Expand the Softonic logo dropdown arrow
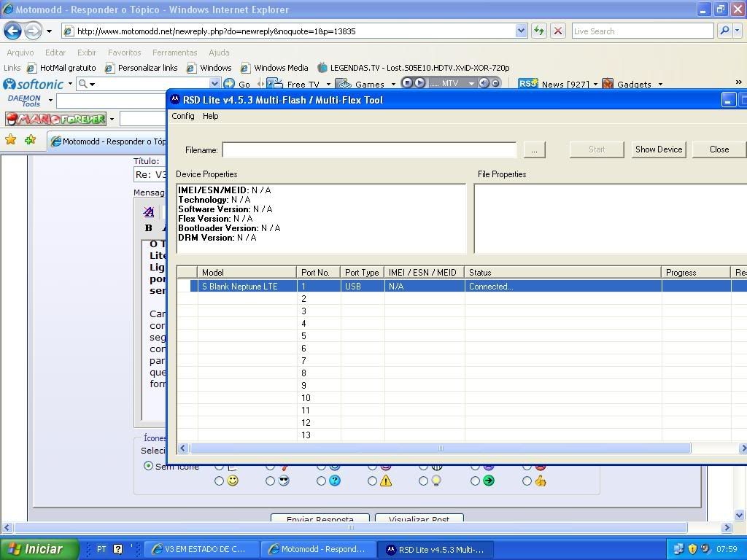Viewport: 747px width, 560px height. [x=70, y=84]
